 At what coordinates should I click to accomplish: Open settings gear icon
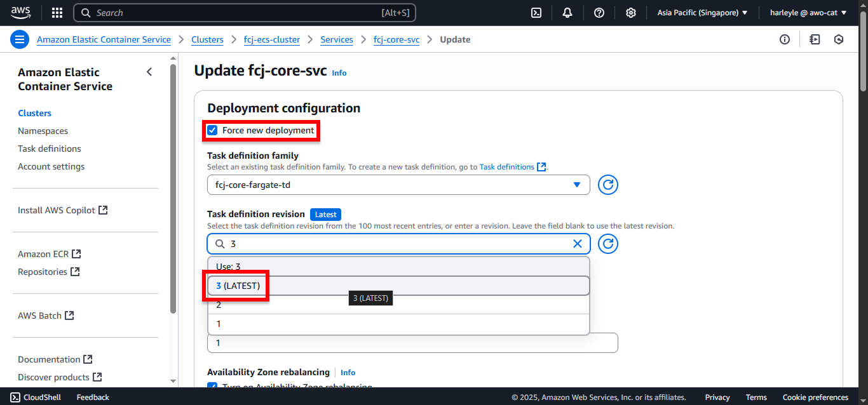coord(631,13)
